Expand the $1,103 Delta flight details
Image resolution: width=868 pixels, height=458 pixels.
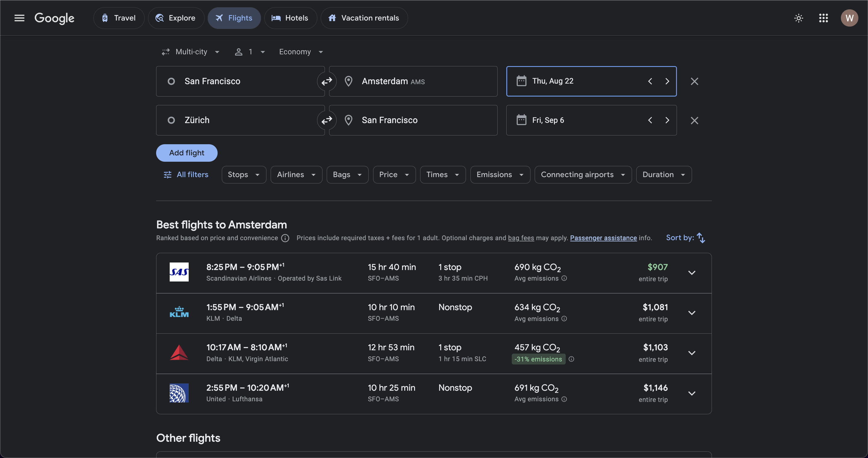coord(691,353)
